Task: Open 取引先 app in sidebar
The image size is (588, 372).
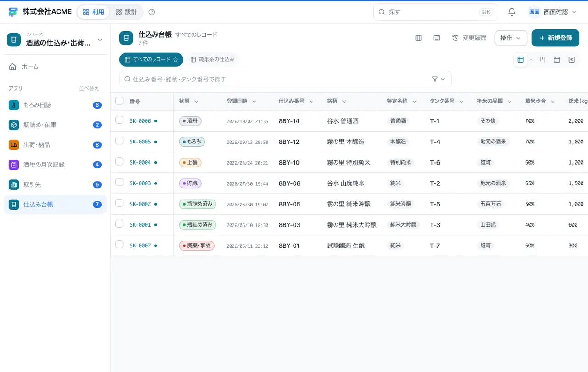Action: click(55, 184)
